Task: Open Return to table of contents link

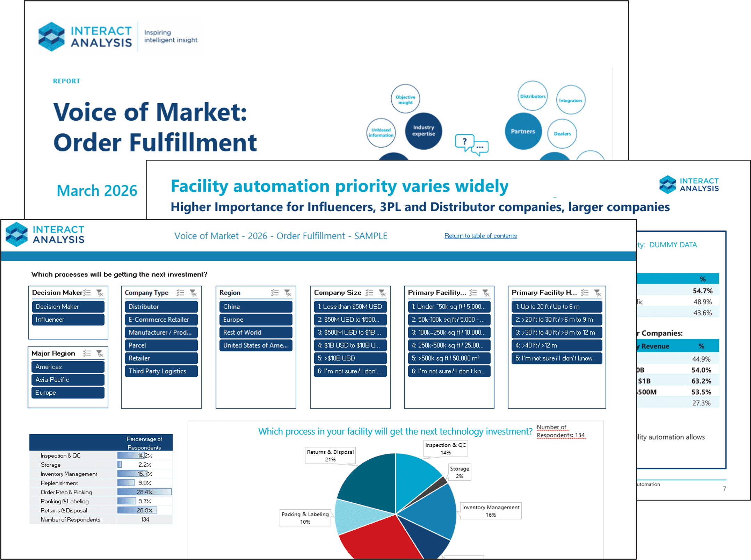Action: (x=480, y=236)
